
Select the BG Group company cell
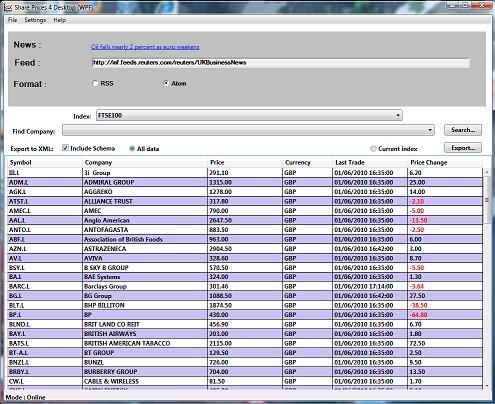click(x=145, y=296)
